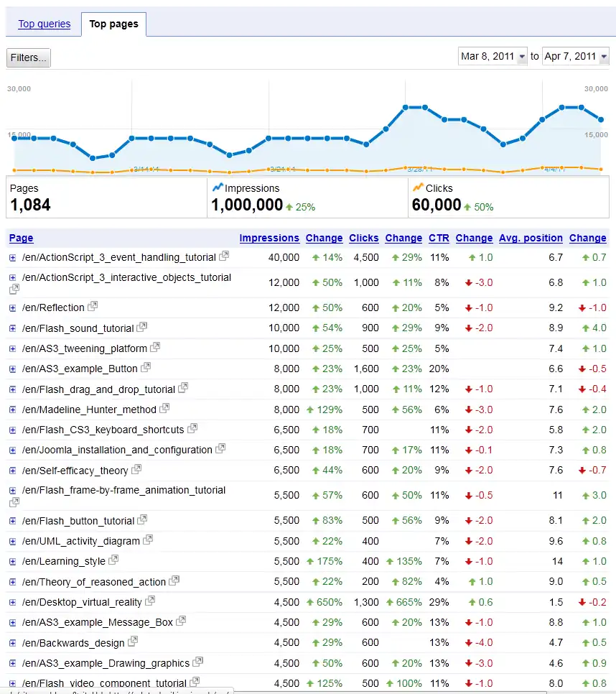The width and height of the screenshot is (616, 694).
Task: Sort table by CTR column header
Action: (439, 238)
